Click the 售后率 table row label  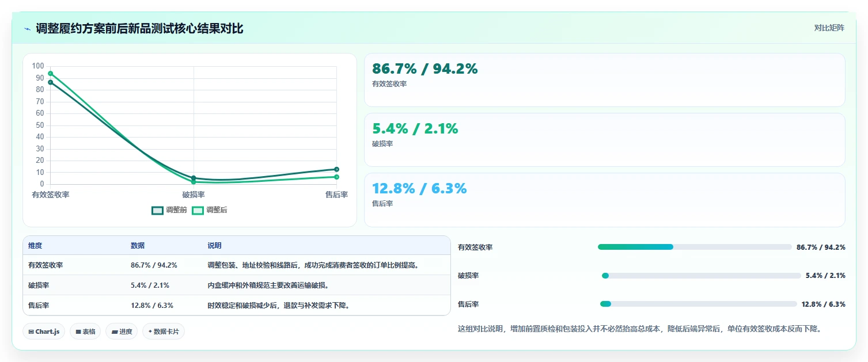[x=39, y=306]
